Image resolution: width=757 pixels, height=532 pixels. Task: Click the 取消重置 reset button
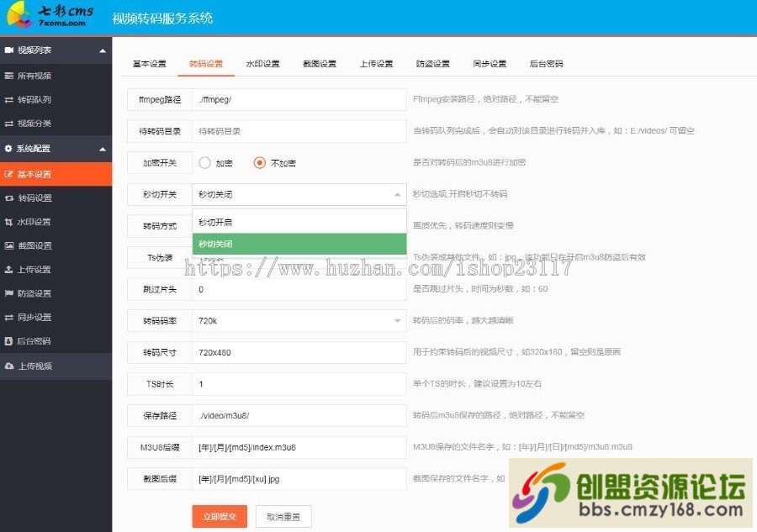283,517
